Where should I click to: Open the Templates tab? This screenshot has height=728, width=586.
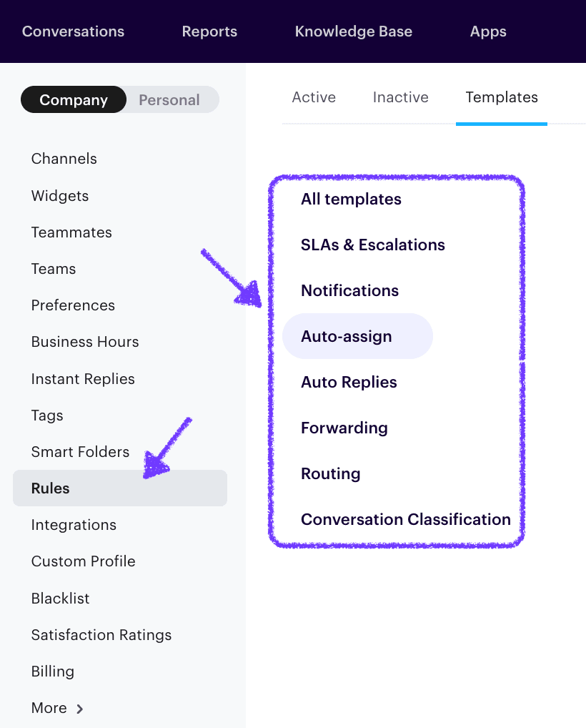pos(501,97)
